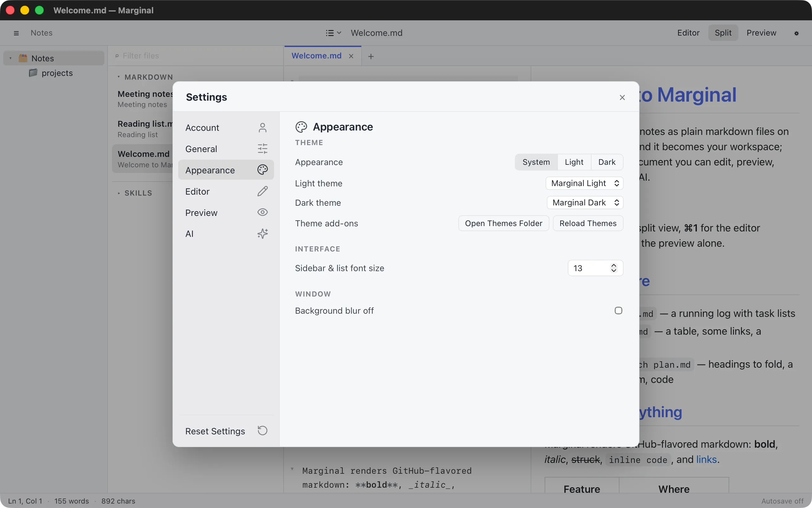Click the Account person icon
This screenshot has width=812, height=508.
click(x=262, y=128)
